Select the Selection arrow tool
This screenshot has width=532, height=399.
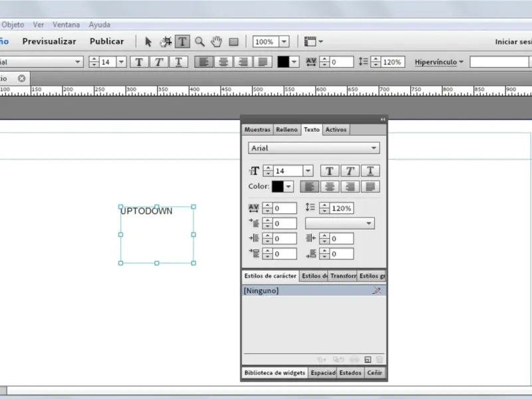pyautogui.click(x=148, y=42)
